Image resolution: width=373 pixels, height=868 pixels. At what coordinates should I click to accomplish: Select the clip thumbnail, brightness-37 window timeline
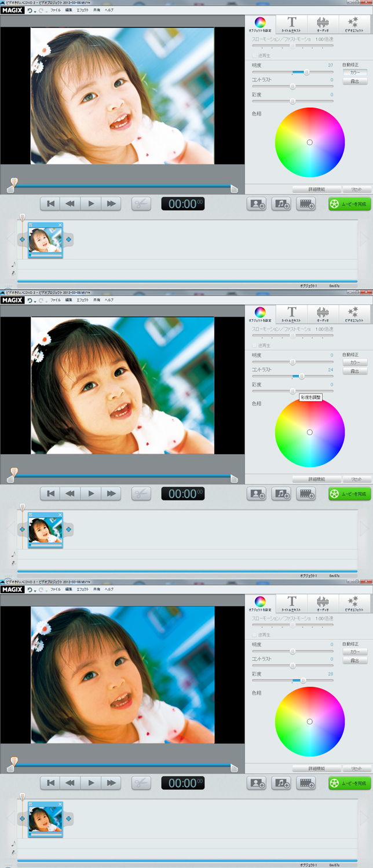coord(45,240)
